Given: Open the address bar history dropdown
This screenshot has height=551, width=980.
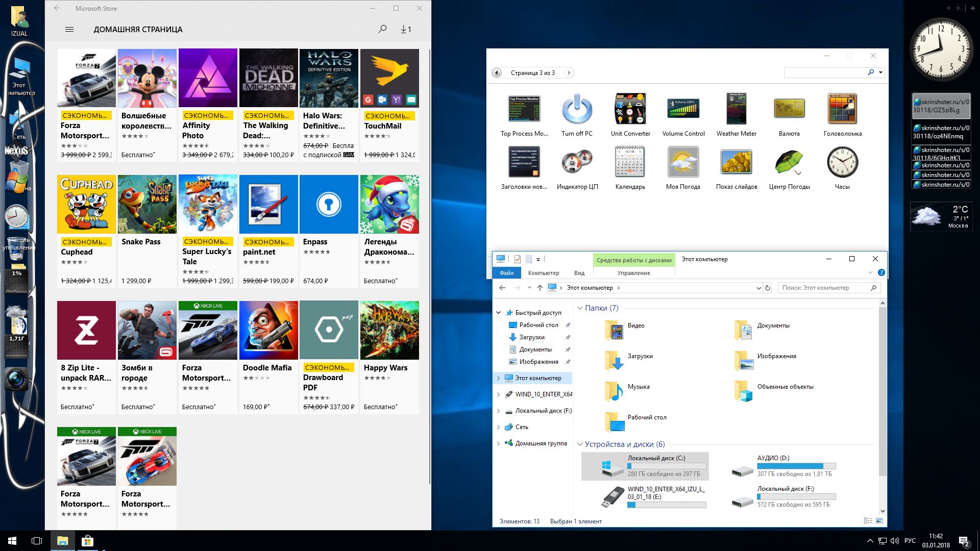Looking at the screenshot, I should point(758,288).
